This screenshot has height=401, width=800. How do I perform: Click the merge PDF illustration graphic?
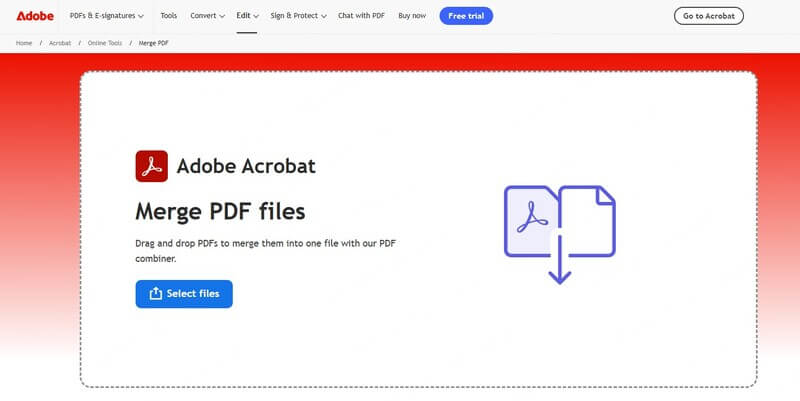point(560,234)
